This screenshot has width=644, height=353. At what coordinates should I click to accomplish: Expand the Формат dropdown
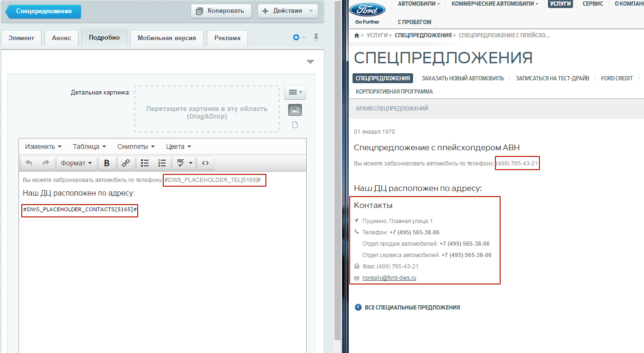pos(77,163)
